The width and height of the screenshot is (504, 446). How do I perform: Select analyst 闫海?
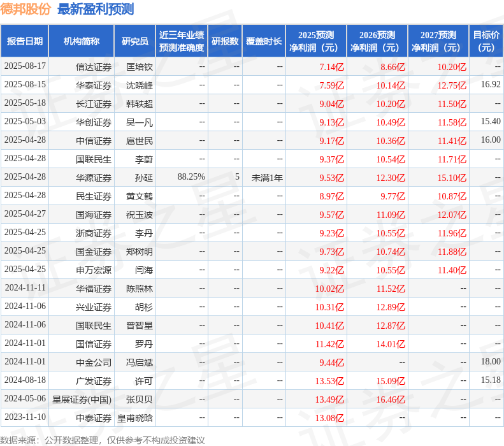[x=143, y=270]
